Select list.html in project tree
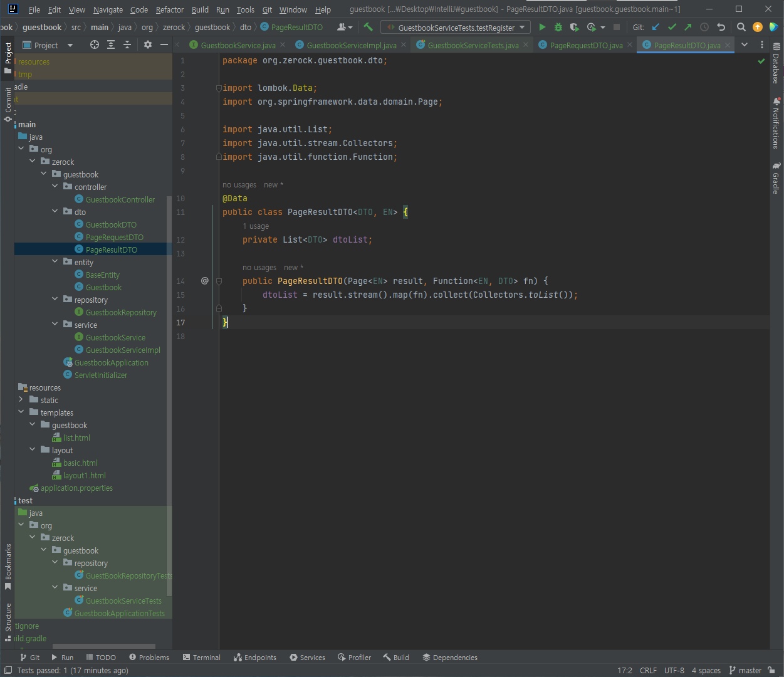This screenshot has width=784, height=677. click(76, 438)
